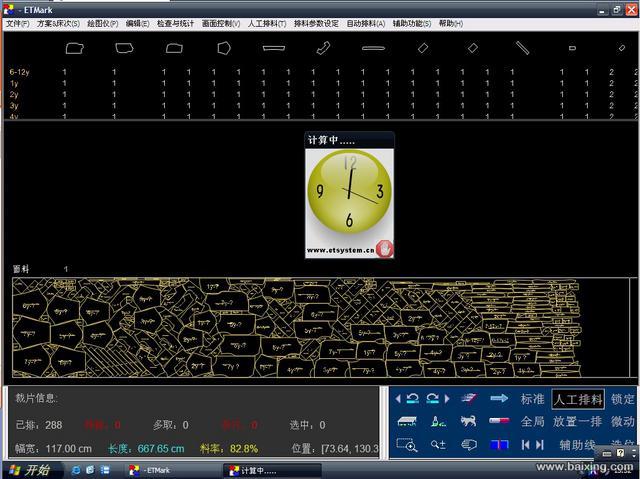Screen dimensions: 640x479
Task: Toggle the 人工排料 mode button
Action: pyautogui.click(x=578, y=399)
